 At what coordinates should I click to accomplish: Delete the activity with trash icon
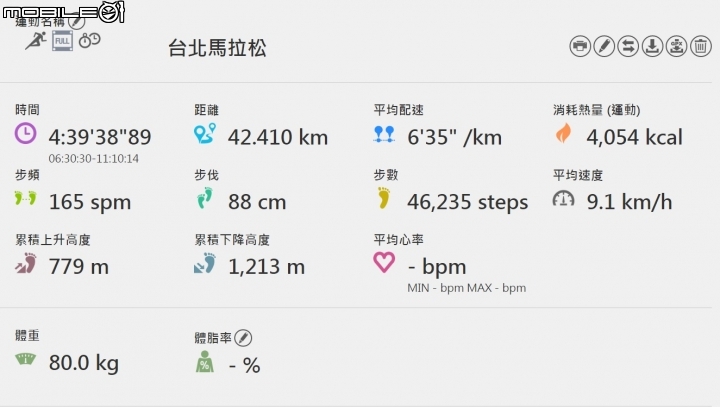pos(701,46)
